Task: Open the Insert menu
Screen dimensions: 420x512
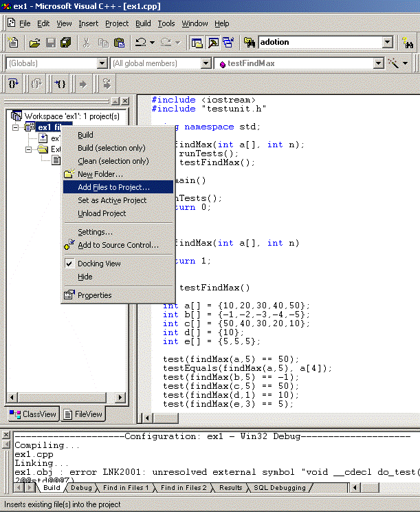Action: click(x=89, y=23)
